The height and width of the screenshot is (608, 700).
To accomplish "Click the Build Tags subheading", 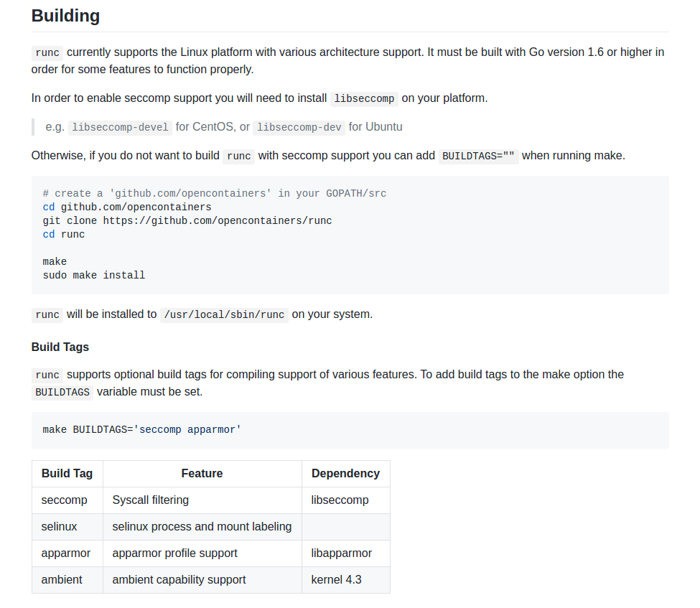I will 60,347.
